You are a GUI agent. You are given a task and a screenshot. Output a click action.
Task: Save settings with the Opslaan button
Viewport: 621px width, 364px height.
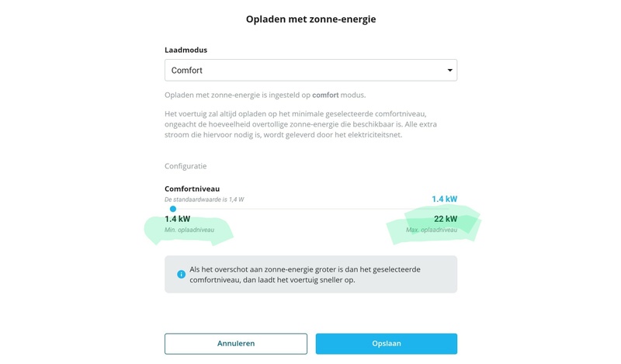(386, 343)
